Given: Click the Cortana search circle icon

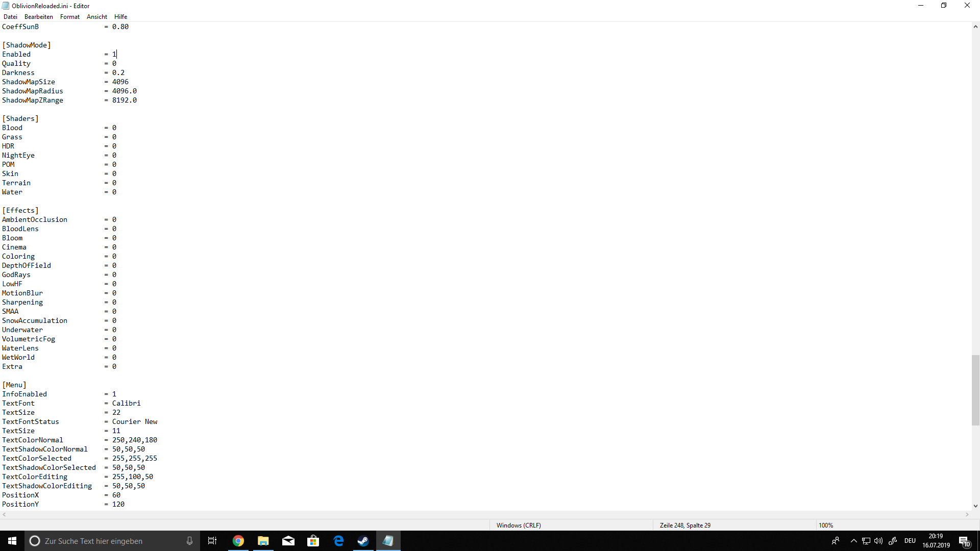Looking at the screenshot, I should 35,541.
